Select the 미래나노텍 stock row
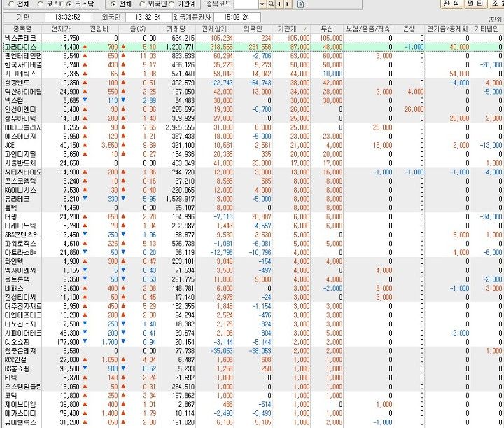This screenshot has height=428, width=504. [x=253, y=226]
